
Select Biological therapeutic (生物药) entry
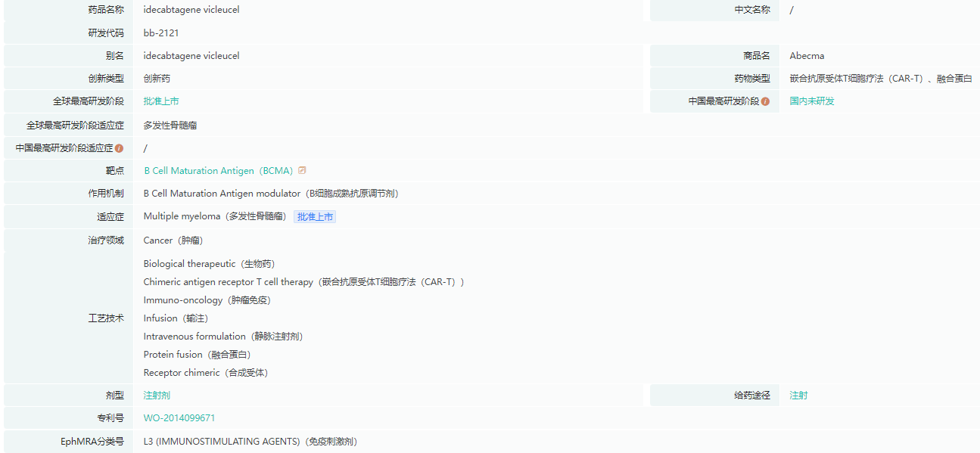click(209, 264)
